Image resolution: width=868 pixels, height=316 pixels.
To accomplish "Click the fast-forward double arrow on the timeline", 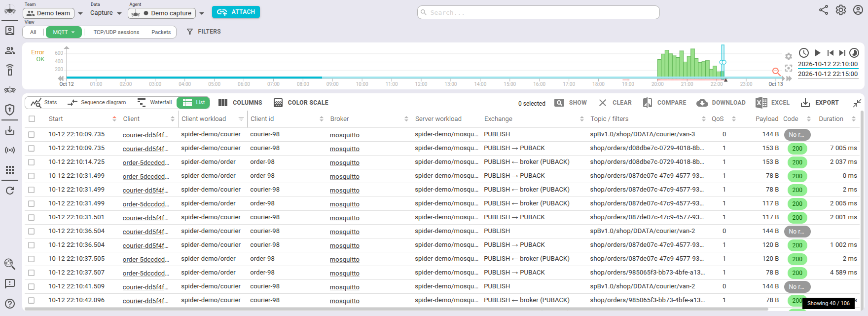I will tap(789, 79).
